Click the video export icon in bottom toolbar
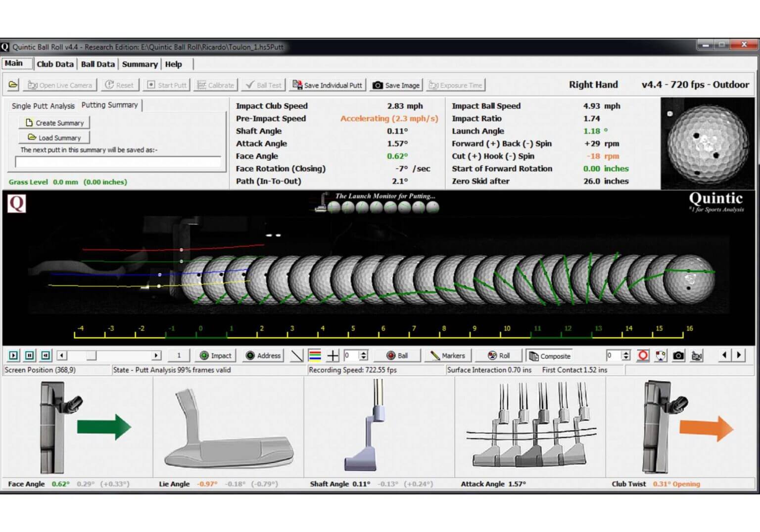The width and height of the screenshot is (760, 532). pos(696,355)
